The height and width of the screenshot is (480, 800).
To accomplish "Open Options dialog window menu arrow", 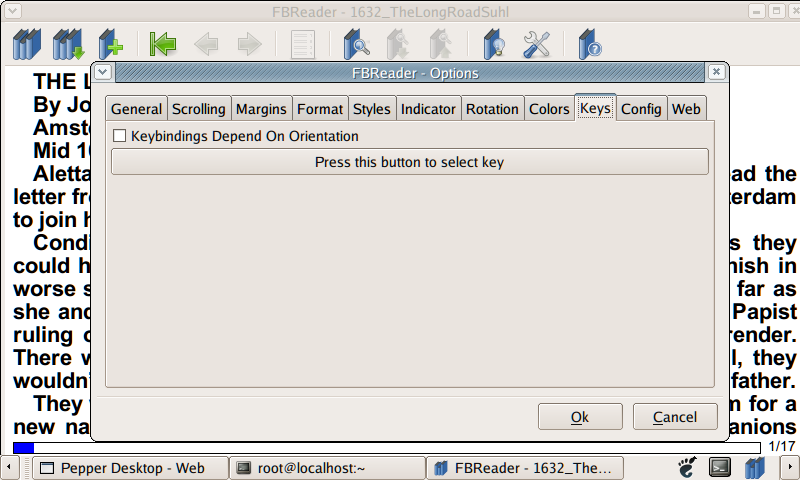I will pyautogui.click(x=103, y=72).
